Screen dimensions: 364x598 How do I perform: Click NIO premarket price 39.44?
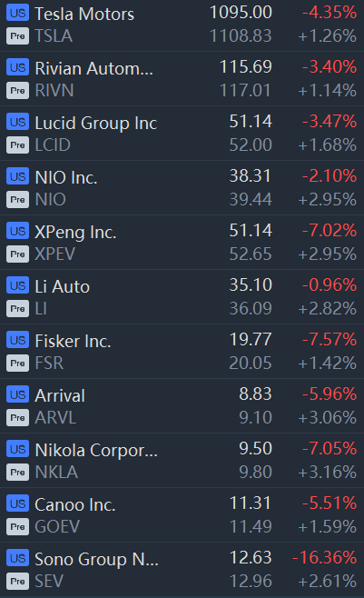tap(251, 199)
